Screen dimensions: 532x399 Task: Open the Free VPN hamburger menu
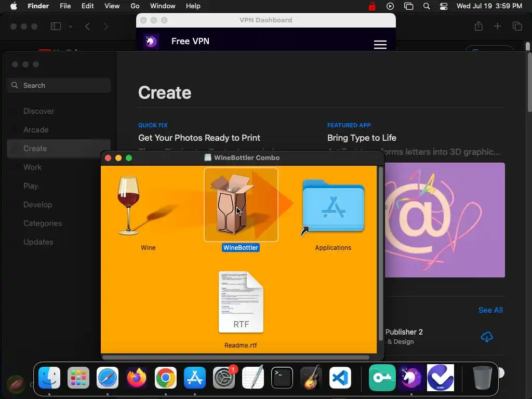[x=380, y=45]
